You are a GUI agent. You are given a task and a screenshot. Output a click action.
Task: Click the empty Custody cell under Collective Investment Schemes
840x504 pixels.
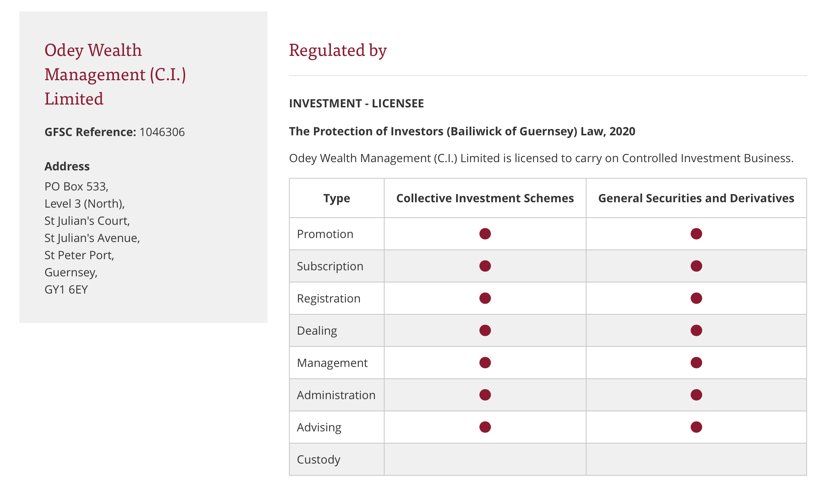485,459
